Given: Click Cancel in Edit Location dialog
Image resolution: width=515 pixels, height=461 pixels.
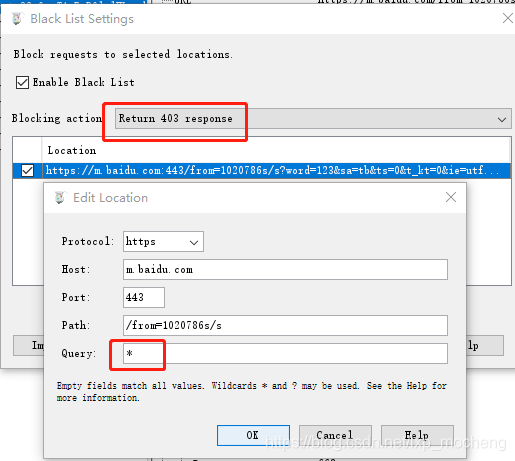Looking at the screenshot, I should coord(335,435).
